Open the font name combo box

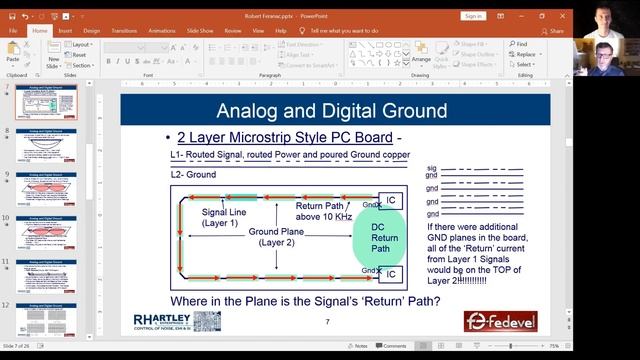124,48
